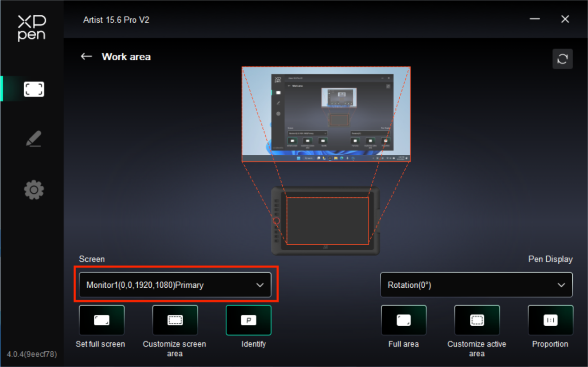Go back using the arrow beside Work area

click(86, 57)
